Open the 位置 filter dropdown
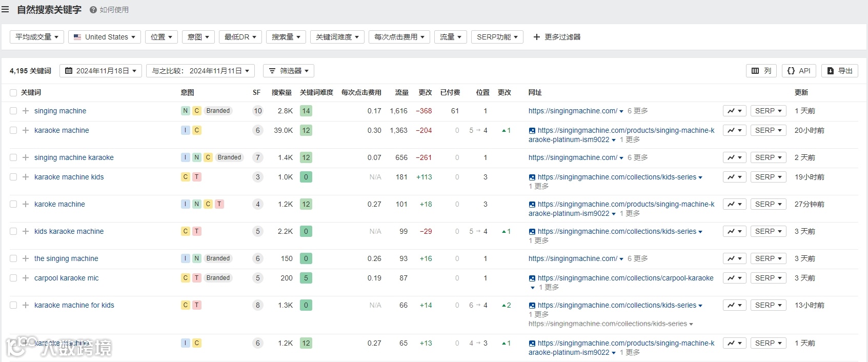Viewport: 868px width, 362px height. pos(162,37)
